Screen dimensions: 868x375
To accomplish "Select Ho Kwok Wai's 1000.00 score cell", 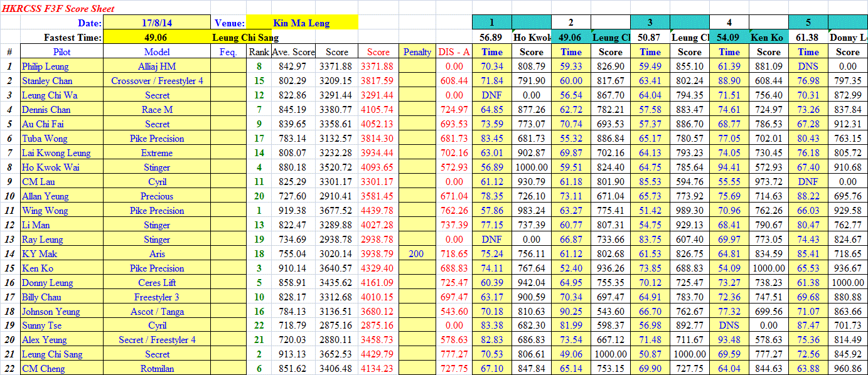I will (x=532, y=167).
